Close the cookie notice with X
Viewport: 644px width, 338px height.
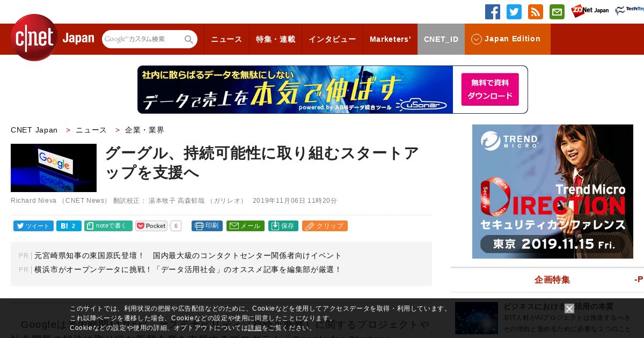click(569, 308)
